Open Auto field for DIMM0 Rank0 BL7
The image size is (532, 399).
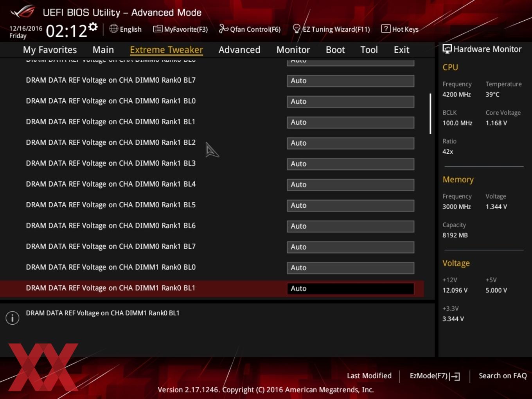coord(350,81)
